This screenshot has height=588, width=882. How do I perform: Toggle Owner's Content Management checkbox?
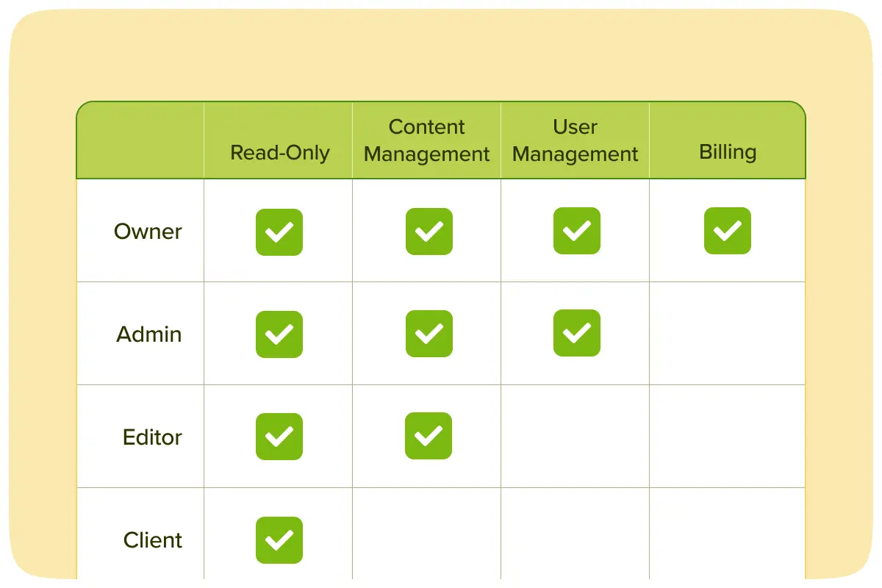[429, 232]
